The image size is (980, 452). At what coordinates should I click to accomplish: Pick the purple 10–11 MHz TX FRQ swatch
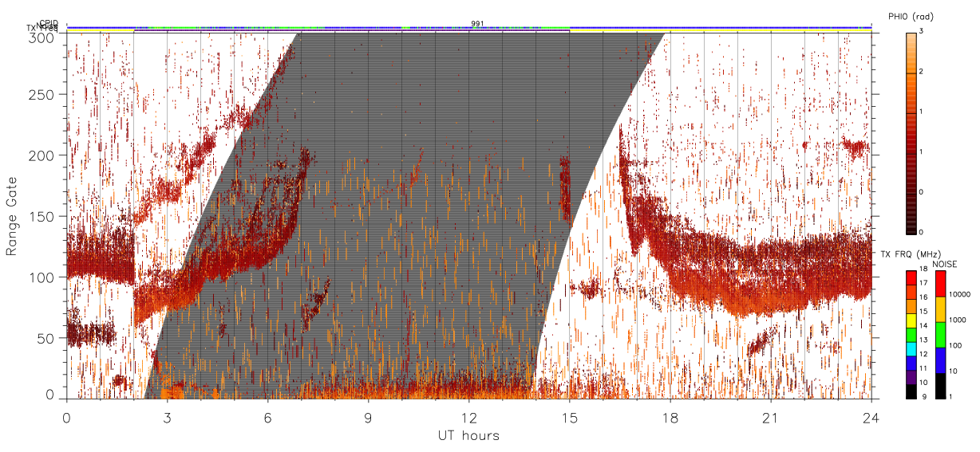(911, 376)
